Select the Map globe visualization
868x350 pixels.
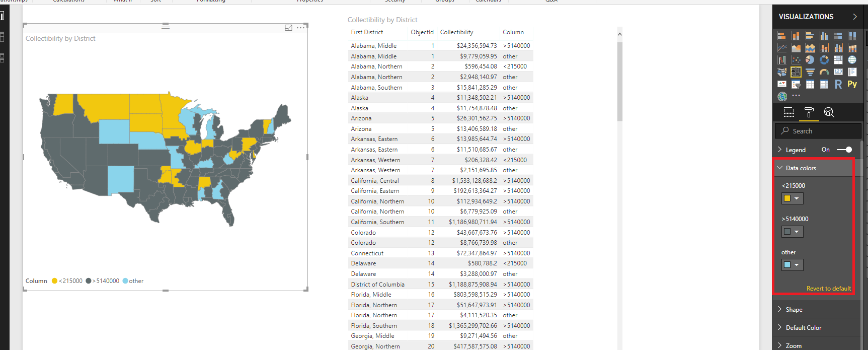pyautogui.click(x=852, y=60)
